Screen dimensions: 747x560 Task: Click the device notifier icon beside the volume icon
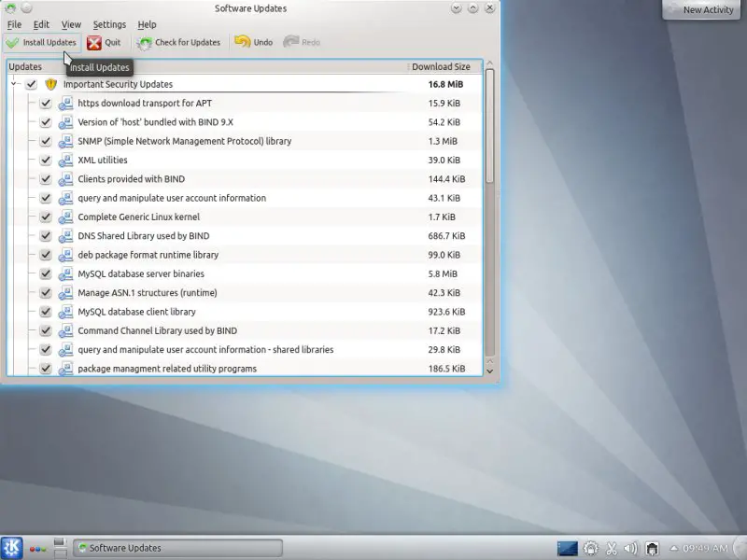[x=652, y=549]
